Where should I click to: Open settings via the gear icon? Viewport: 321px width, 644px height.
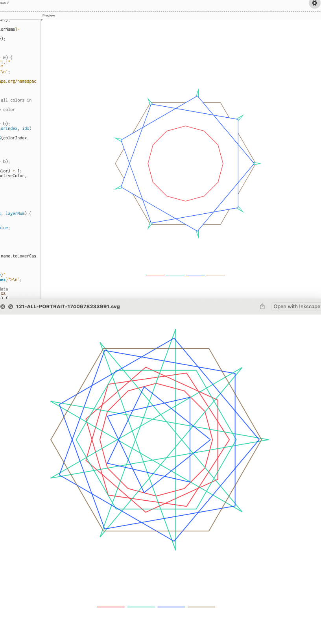pyautogui.click(x=314, y=3)
